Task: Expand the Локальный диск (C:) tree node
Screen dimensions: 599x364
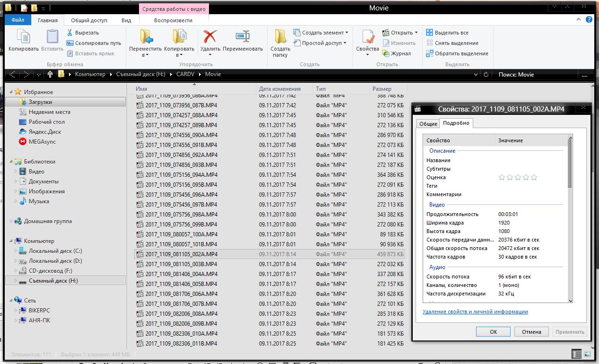Action: [x=16, y=251]
